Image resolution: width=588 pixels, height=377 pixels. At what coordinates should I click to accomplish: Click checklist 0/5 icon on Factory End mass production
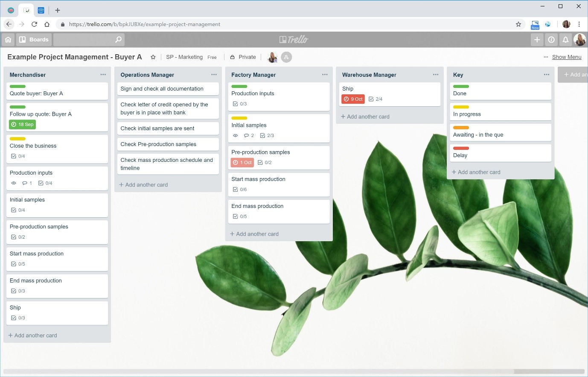[235, 216]
